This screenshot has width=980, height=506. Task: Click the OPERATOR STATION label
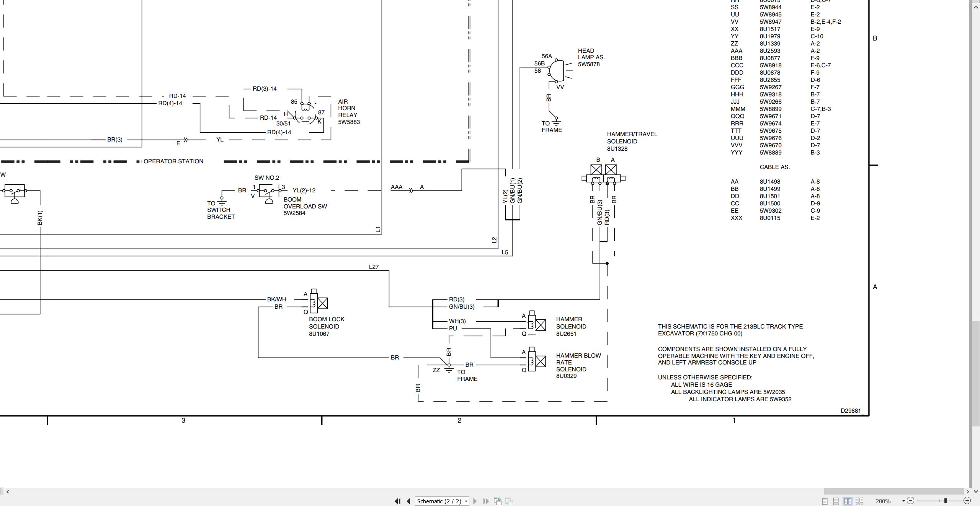pyautogui.click(x=173, y=161)
